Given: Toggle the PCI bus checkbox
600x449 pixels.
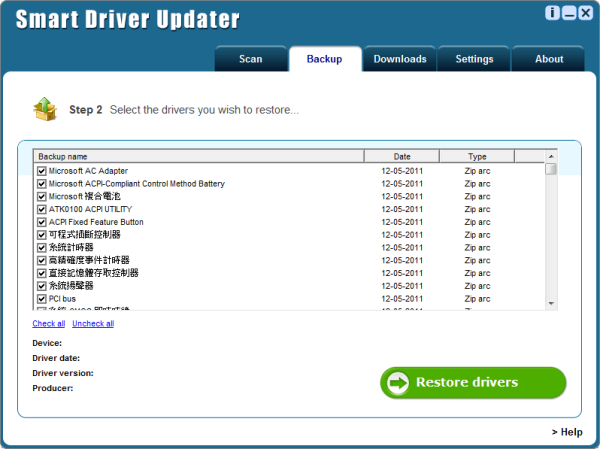Looking at the screenshot, I should point(42,299).
